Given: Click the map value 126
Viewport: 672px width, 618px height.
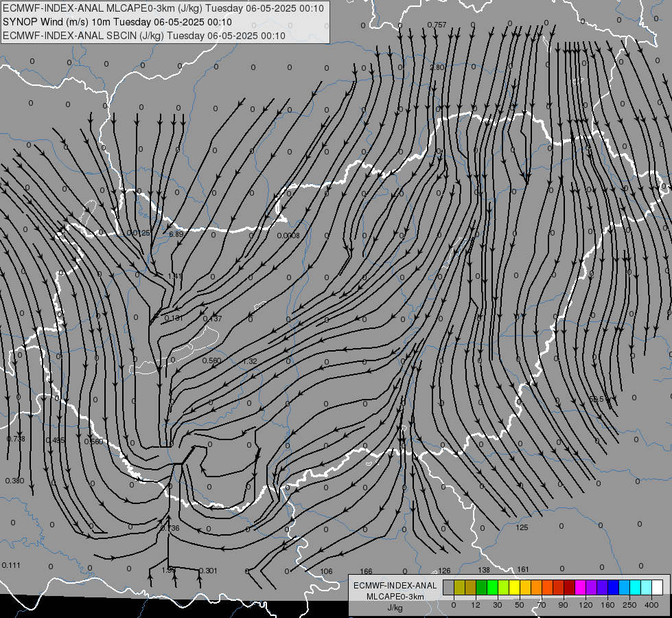Looking at the screenshot, I should pyautogui.click(x=444, y=571).
